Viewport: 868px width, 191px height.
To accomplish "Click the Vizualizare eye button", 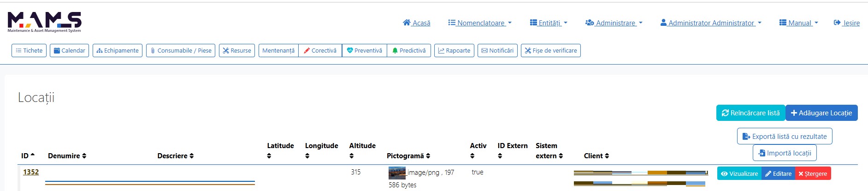I will 739,173.
